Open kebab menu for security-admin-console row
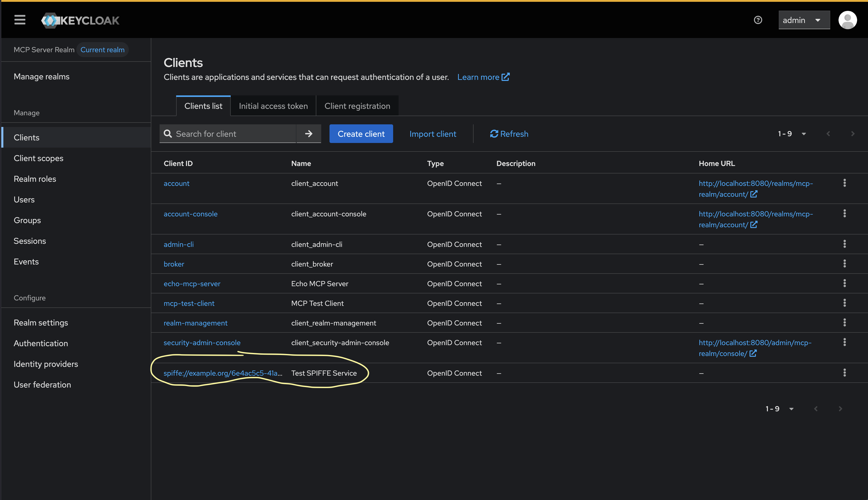 pos(844,342)
